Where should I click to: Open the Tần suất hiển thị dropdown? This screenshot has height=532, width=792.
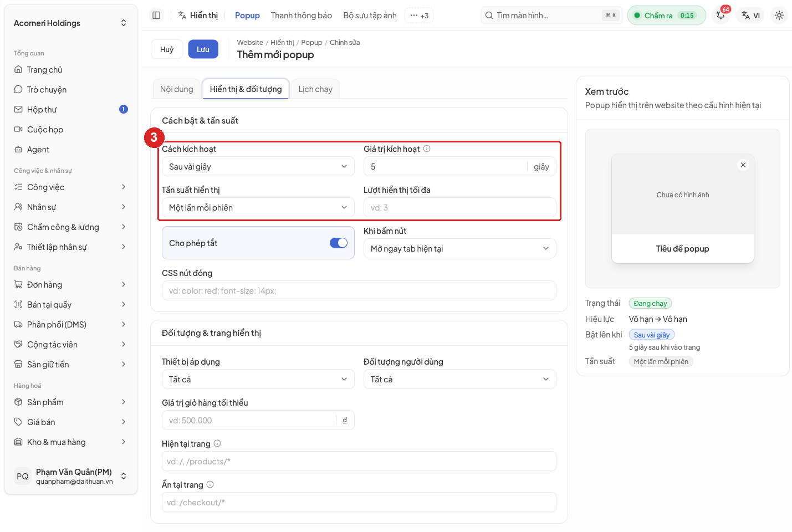258,208
